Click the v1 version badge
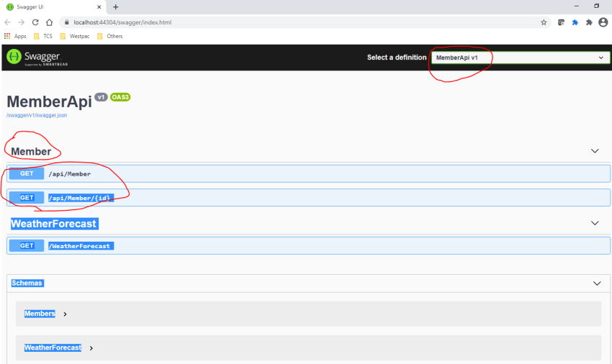Screen dimensions: 612x364 pyautogui.click(x=101, y=97)
